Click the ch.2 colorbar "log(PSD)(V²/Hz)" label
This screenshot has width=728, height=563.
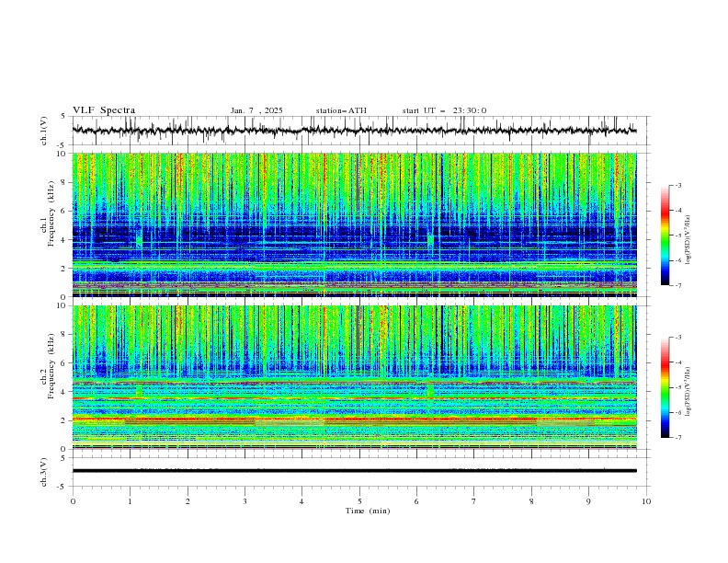[688, 391]
